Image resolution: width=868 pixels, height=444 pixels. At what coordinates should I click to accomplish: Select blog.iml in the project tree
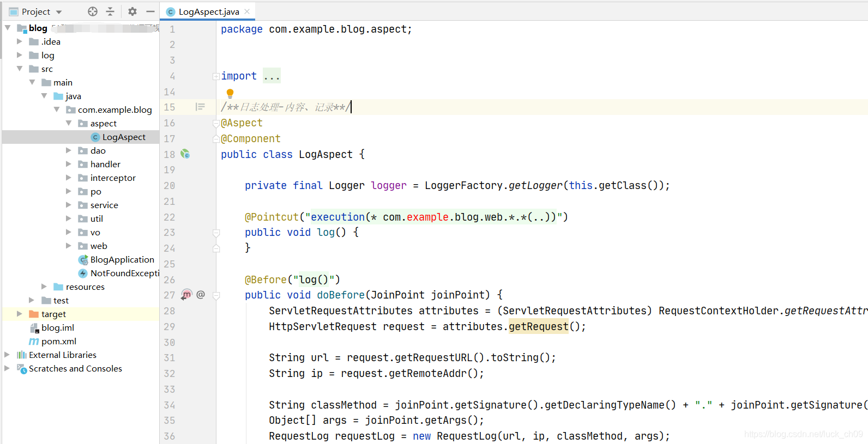58,328
